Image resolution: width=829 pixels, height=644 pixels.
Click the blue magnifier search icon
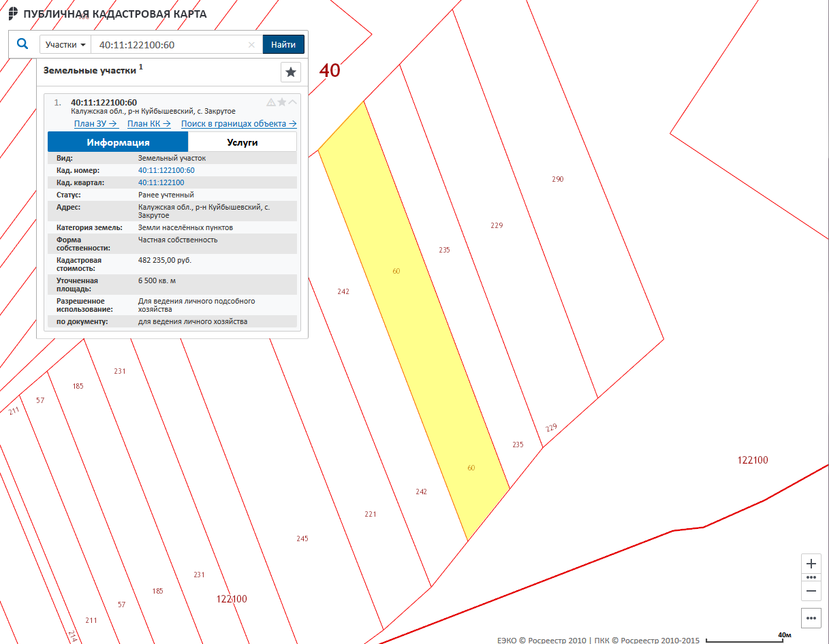click(22, 44)
